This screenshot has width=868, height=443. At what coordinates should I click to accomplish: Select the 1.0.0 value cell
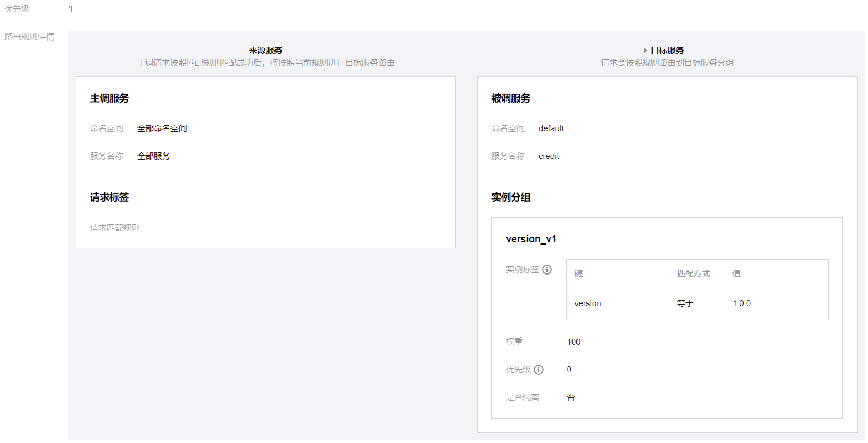tap(741, 303)
